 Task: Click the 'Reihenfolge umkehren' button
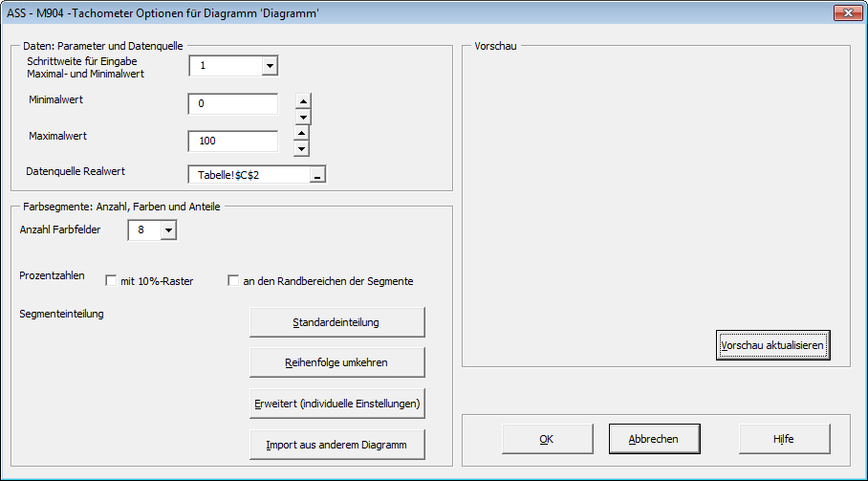coord(336,363)
